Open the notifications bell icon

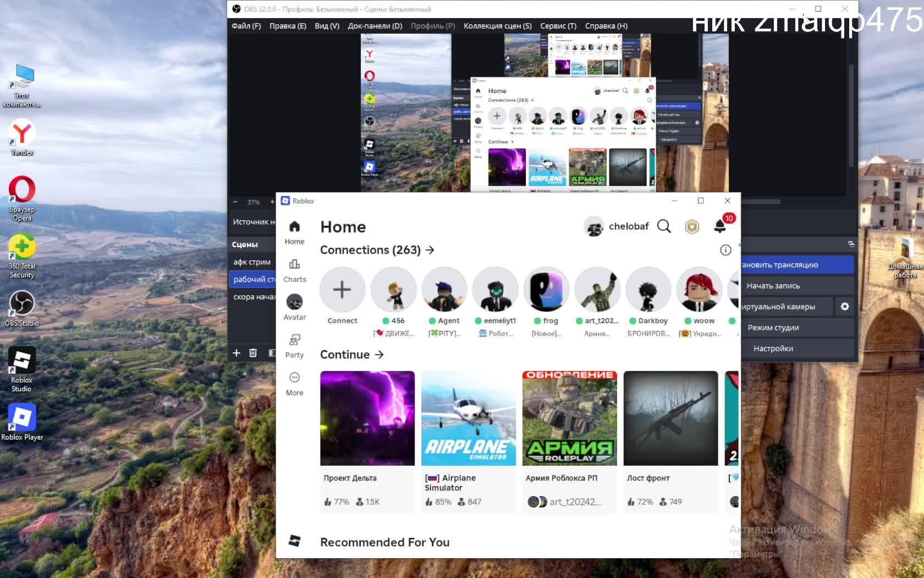click(720, 226)
